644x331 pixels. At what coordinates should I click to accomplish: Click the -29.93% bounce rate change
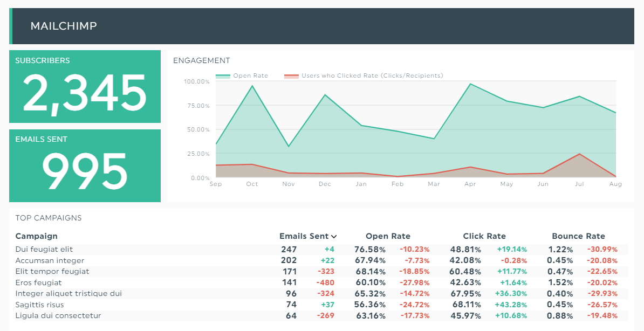(x=602, y=294)
